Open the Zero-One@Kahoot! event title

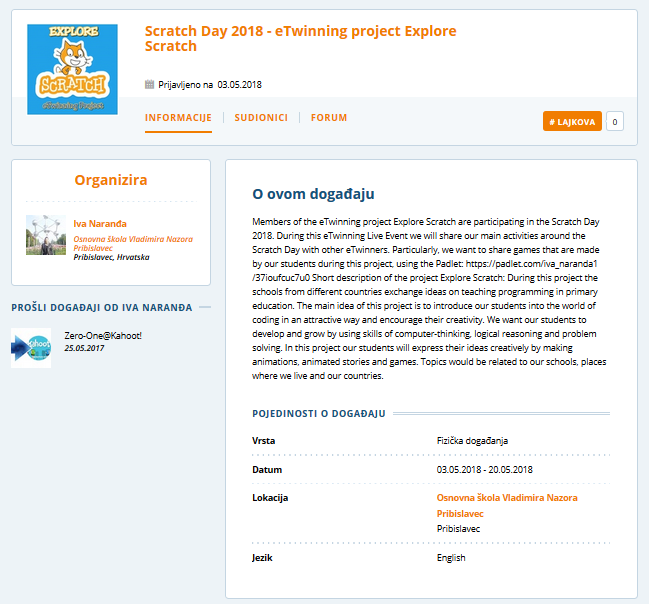pos(103,336)
